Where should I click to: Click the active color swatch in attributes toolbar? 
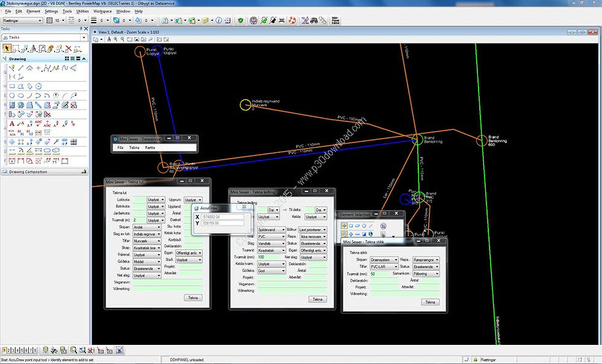click(49, 20)
